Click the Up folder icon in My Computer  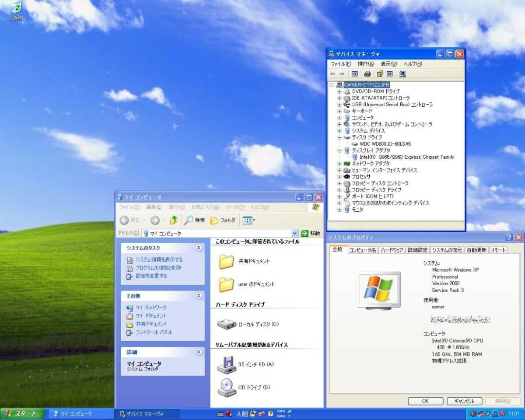174,220
